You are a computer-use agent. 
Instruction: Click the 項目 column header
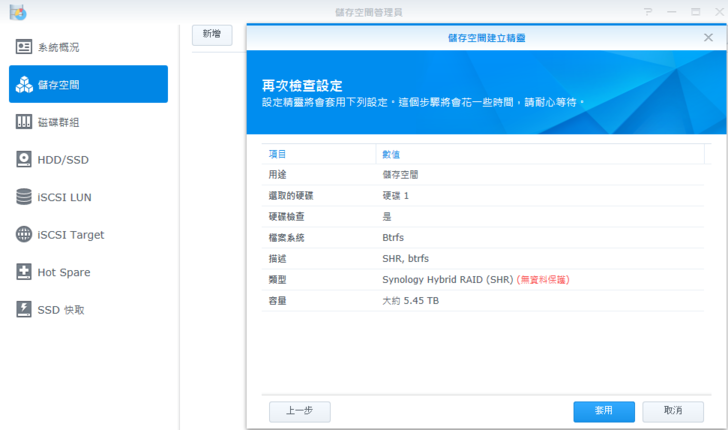[278, 154]
